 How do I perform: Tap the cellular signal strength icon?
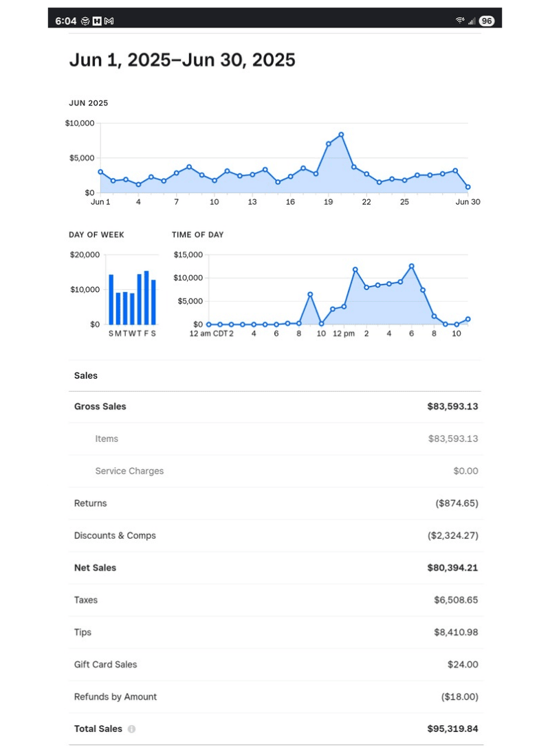tap(472, 21)
